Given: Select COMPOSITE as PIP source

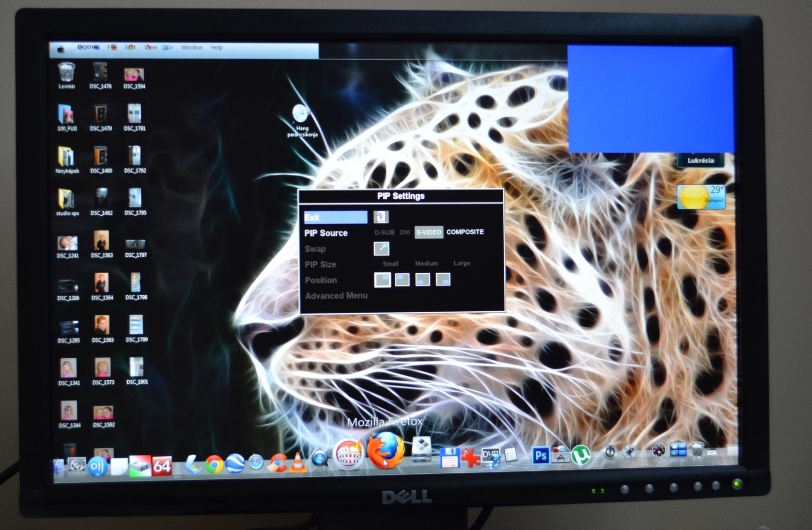Looking at the screenshot, I should [x=465, y=232].
